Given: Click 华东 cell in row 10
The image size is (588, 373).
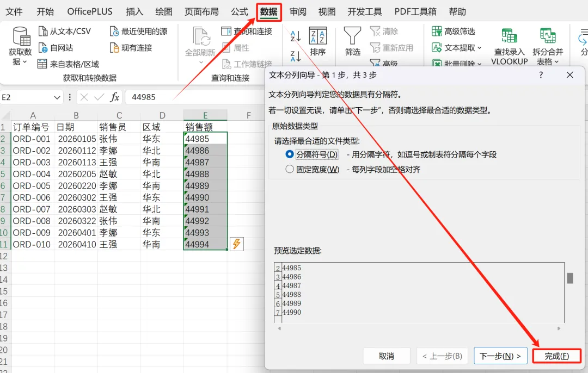Looking at the screenshot, I should click(162, 233).
